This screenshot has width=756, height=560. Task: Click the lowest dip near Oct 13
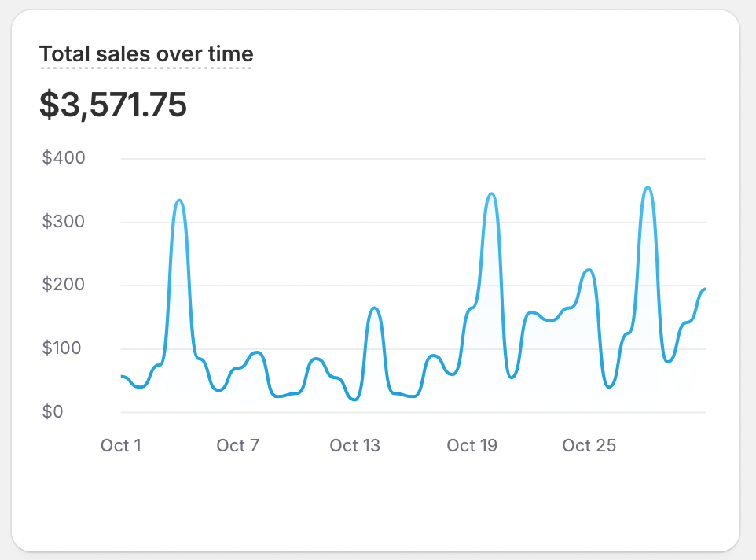(354, 400)
